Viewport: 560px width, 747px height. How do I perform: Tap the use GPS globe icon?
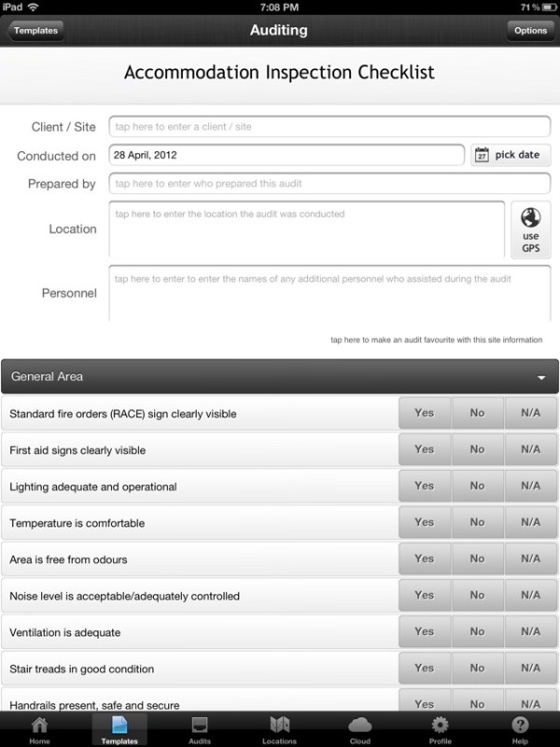click(x=530, y=219)
